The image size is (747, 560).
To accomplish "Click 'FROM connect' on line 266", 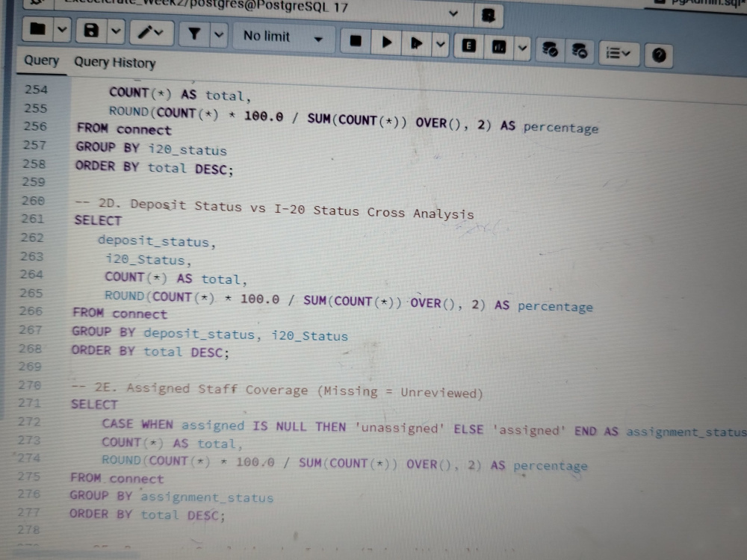I will tap(120, 313).
